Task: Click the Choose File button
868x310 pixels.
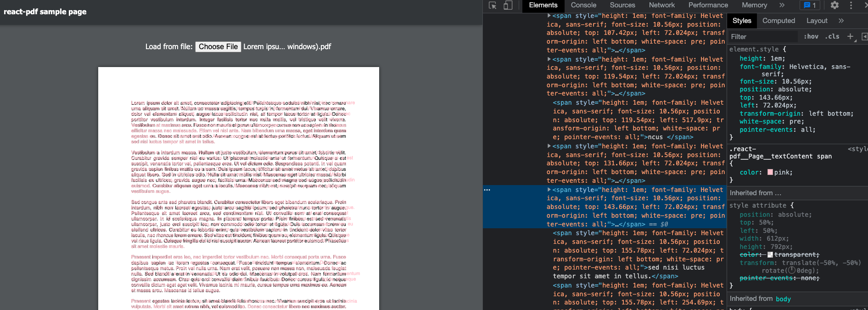Action: click(218, 47)
